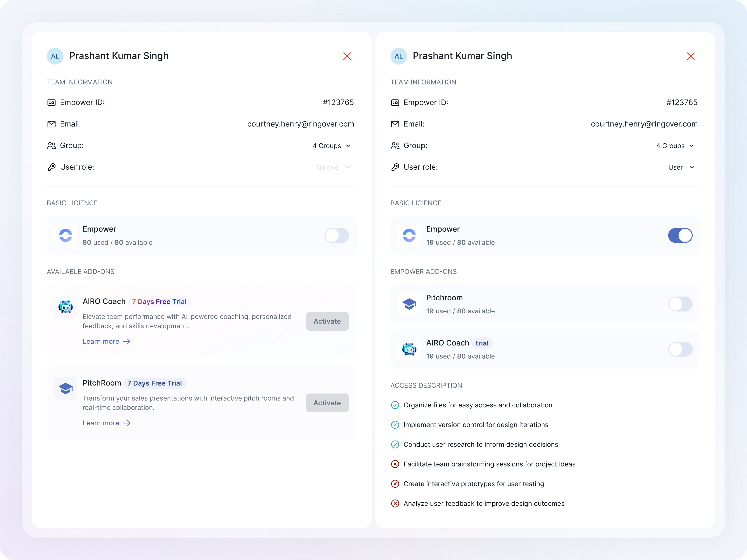Click AIRO Coach robot icon in left panel
This screenshot has width=747, height=560.
pos(66,307)
